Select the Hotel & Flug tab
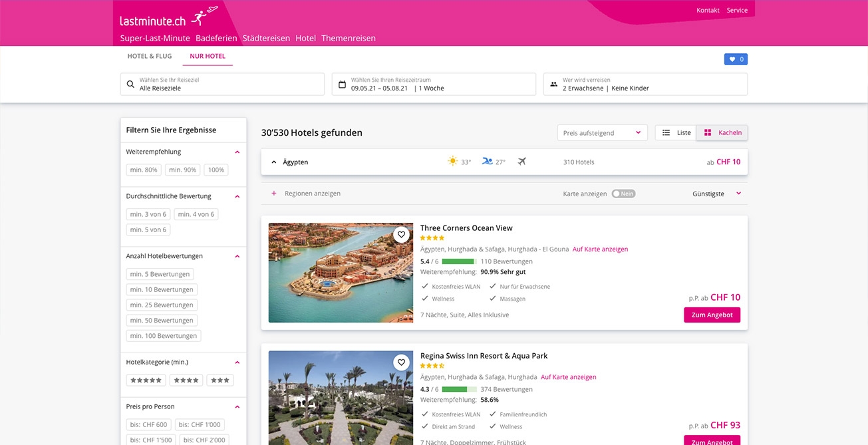This screenshot has width=868, height=445. coord(150,57)
